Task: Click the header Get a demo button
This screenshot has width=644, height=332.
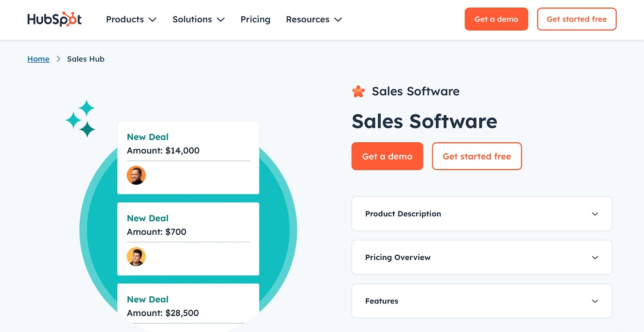Action: (x=496, y=19)
